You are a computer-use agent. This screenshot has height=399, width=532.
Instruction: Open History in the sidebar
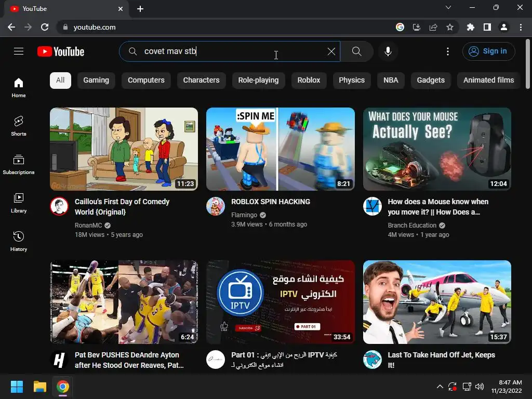[19, 241]
